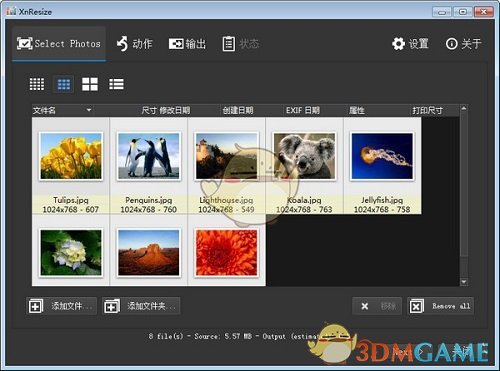
Task: Click the 关于 info circle icon
Action: click(x=452, y=44)
